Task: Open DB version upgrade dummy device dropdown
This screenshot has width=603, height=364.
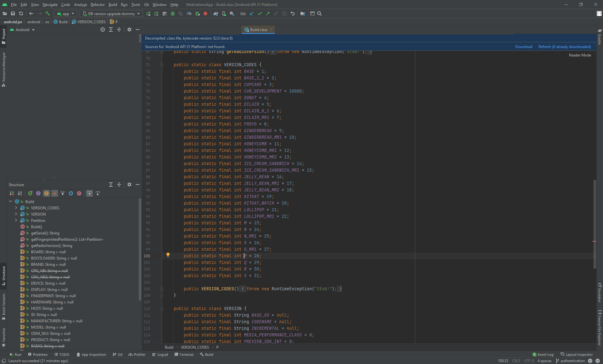Action: (111, 13)
